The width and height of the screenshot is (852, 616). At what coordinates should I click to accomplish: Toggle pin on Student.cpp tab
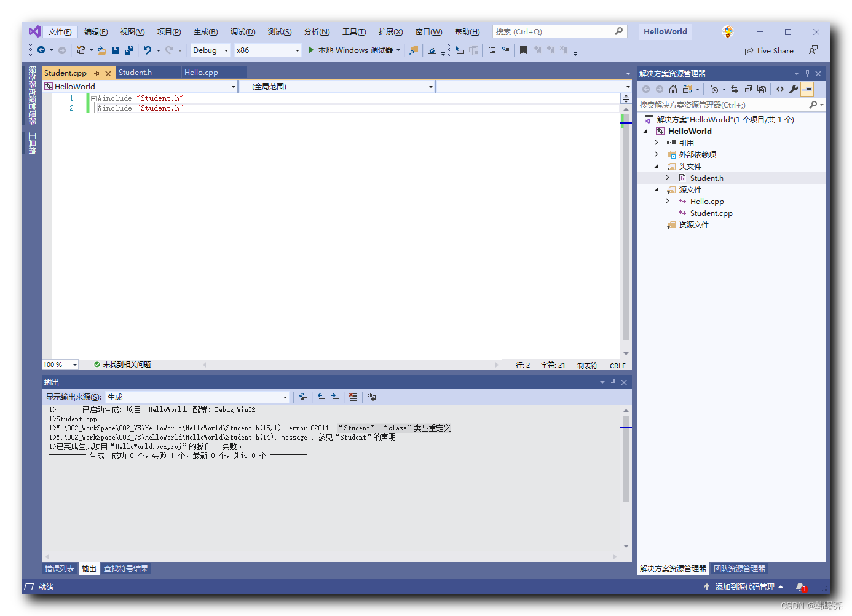pos(97,73)
